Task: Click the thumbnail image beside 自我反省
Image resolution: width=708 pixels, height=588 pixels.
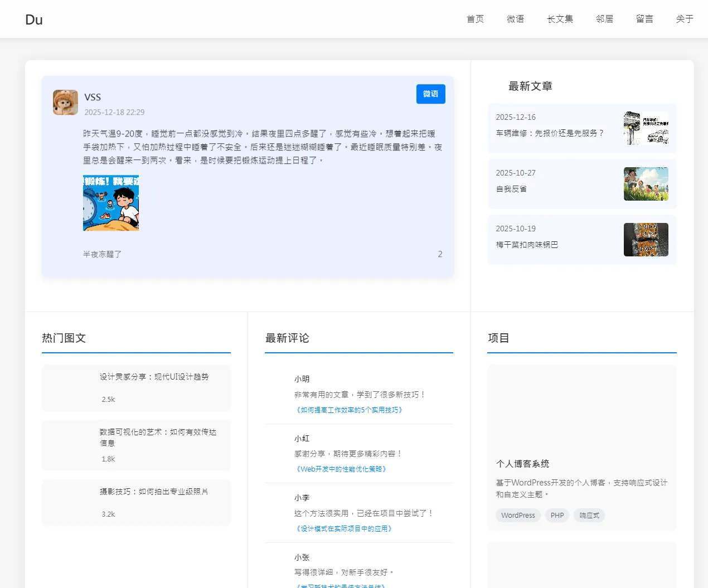Action: [x=646, y=184]
